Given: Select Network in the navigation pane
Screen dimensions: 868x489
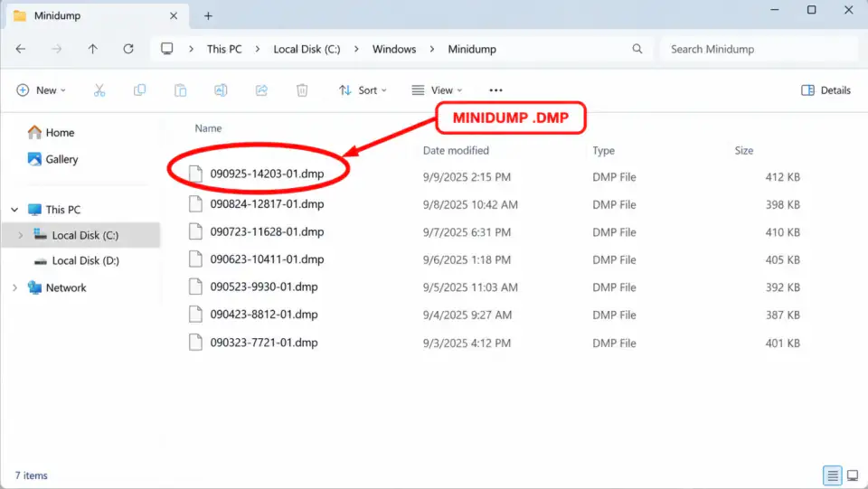Looking at the screenshot, I should [x=57, y=287].
